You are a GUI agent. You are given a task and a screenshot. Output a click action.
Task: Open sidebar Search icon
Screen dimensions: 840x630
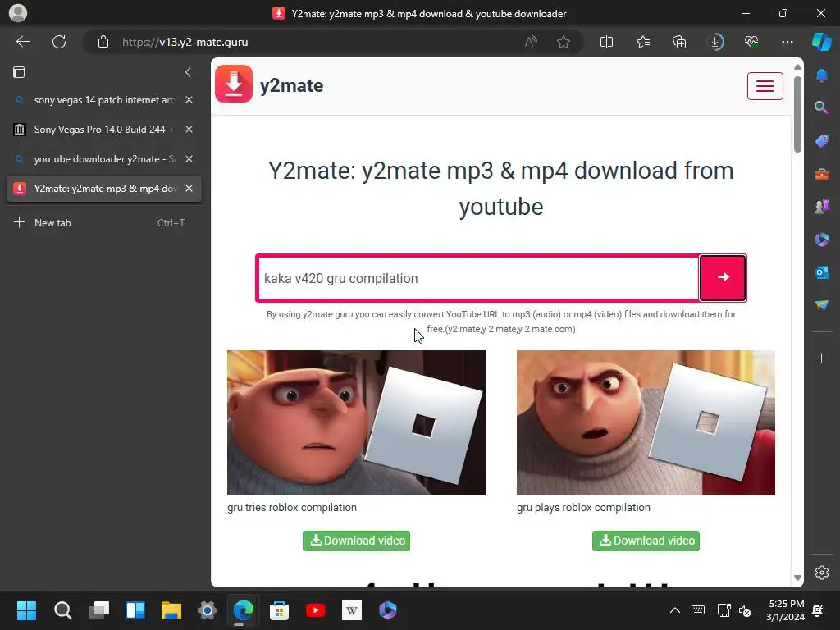822,107
